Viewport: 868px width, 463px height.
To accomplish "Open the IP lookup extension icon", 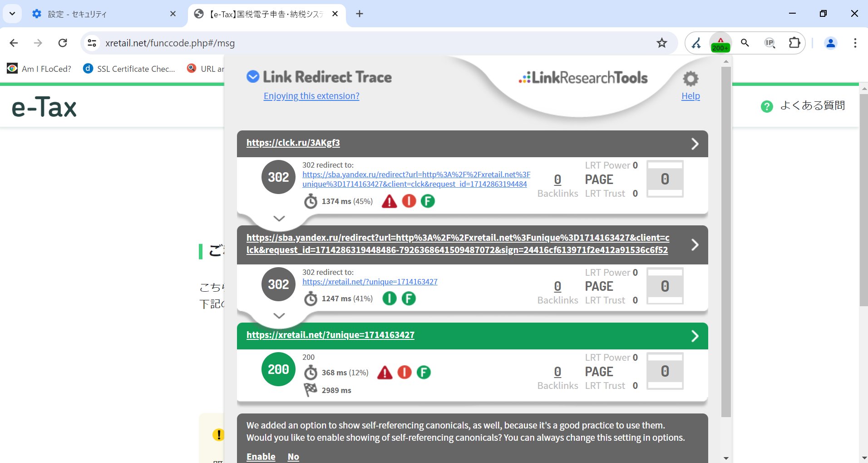I will (x=769, y=43).
